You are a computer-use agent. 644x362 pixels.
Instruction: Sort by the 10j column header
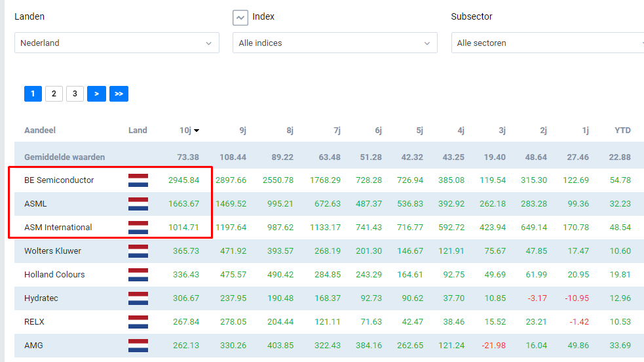coord(189,131)
